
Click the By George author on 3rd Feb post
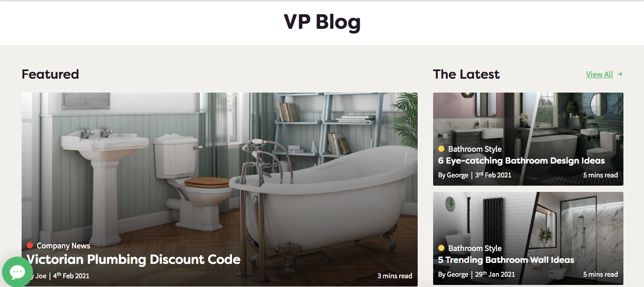[453, 175]
